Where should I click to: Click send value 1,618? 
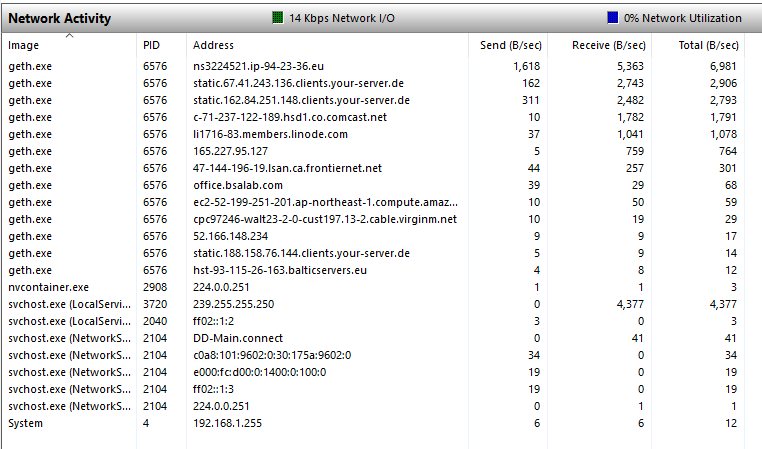point(526,66)
